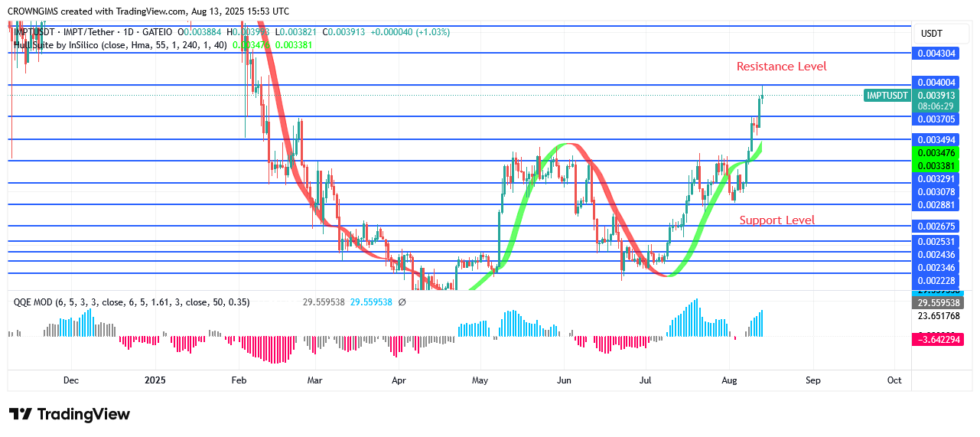This screenshot has height=437, width=980.
Task: Click the 23.651768 indicator axis value
Action: click(x=937, y=315)
